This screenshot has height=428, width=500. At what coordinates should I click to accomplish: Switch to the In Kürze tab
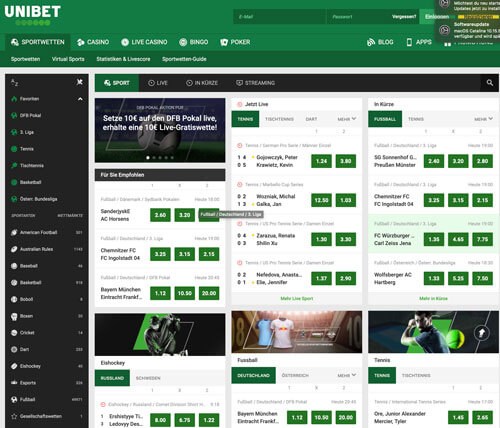point(202,83)
